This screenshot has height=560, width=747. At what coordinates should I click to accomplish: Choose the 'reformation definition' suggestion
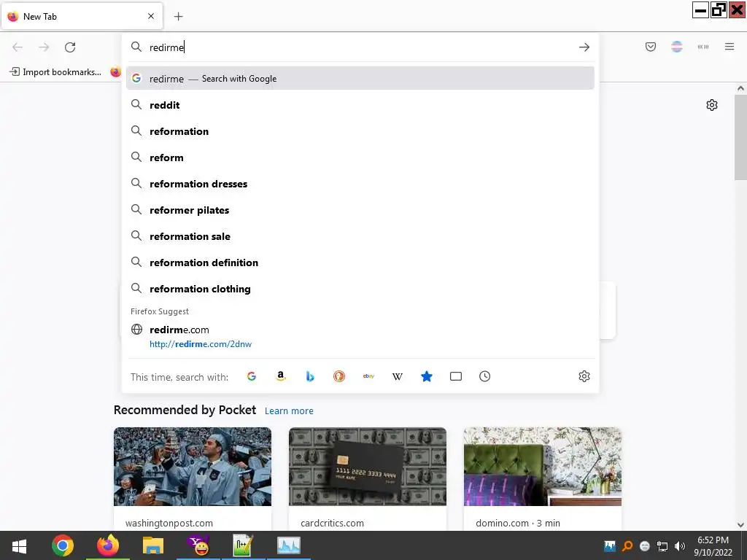coord(360,262)
